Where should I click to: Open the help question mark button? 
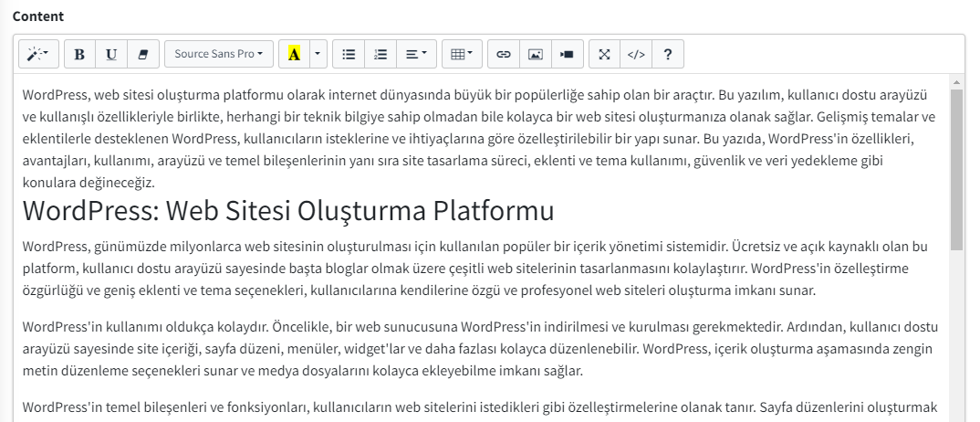pyautogui.click(x=668, y=55)
